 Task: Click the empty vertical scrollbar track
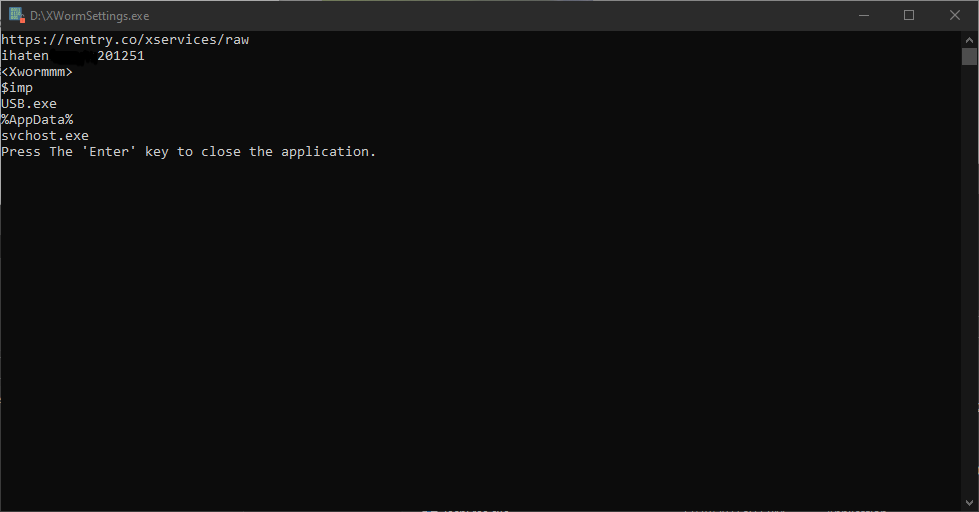[x=969, y=280]
